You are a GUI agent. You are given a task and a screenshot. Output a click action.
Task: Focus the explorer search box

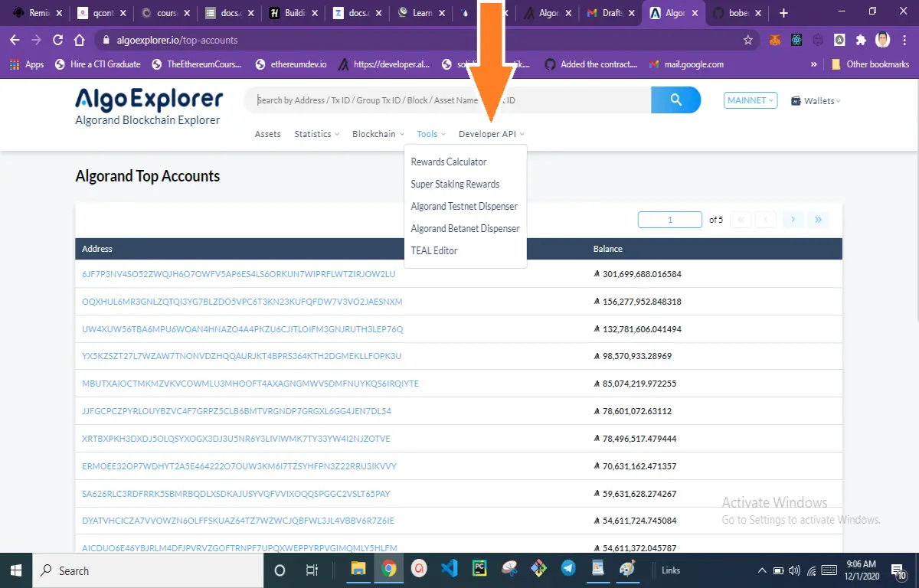click(448, 100)
